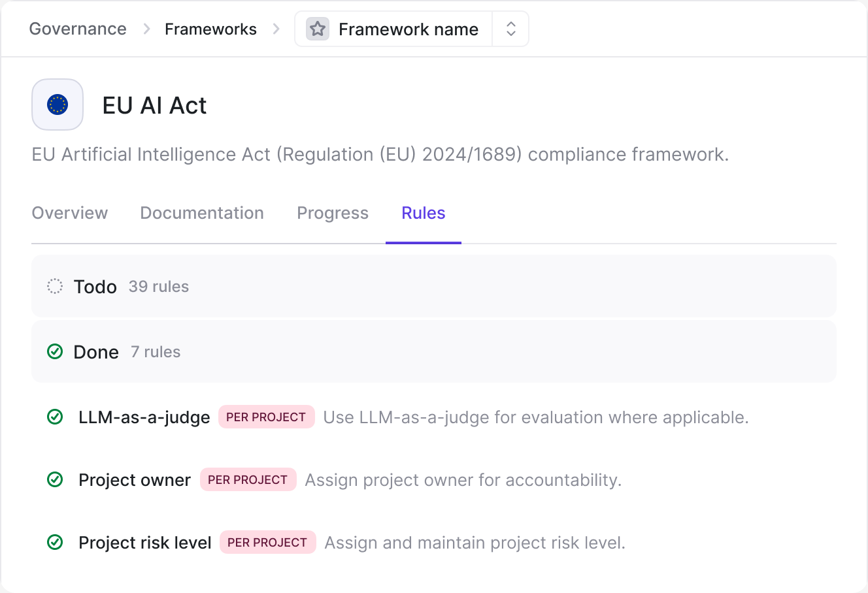Click 'Use LLM-as-a-judge for evaluation where applicable.' description
868x593 pixels.
(x=536, y=417)
